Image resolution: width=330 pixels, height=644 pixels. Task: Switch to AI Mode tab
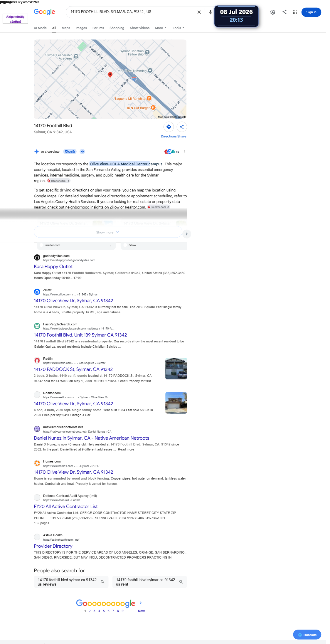point(40,28)
